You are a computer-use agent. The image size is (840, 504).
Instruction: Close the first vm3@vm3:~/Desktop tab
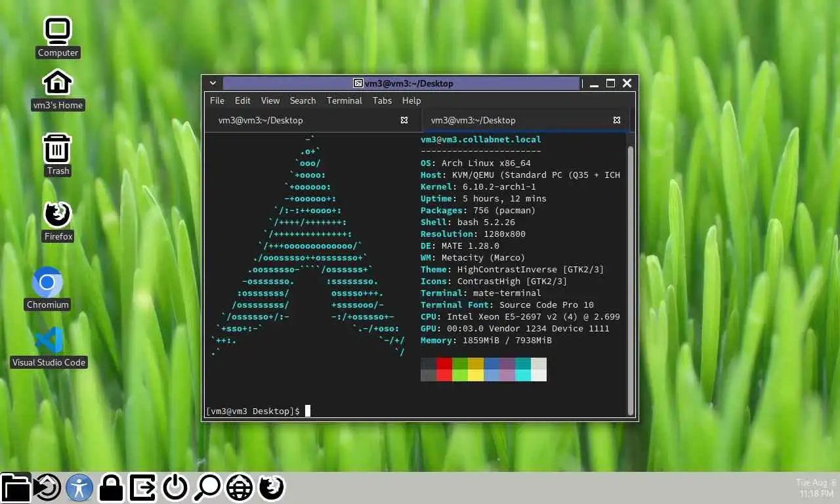(404, 120)
